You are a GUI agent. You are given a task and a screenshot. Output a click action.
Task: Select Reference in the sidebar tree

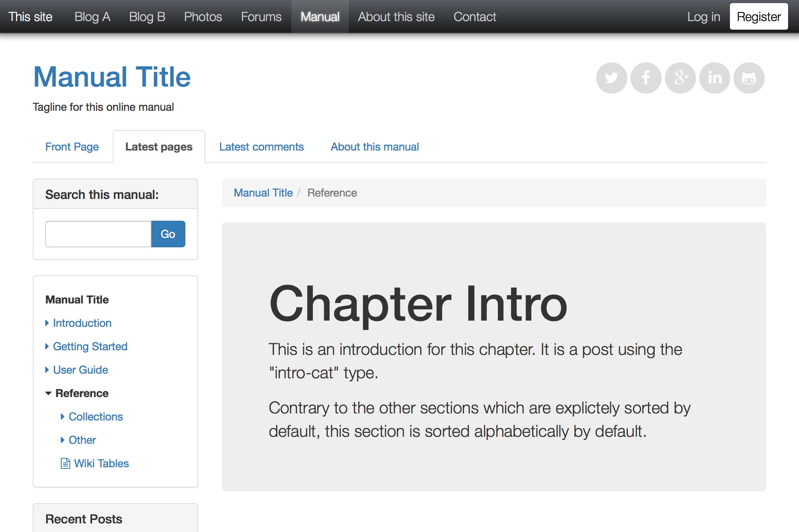click(x=82, y=393)
